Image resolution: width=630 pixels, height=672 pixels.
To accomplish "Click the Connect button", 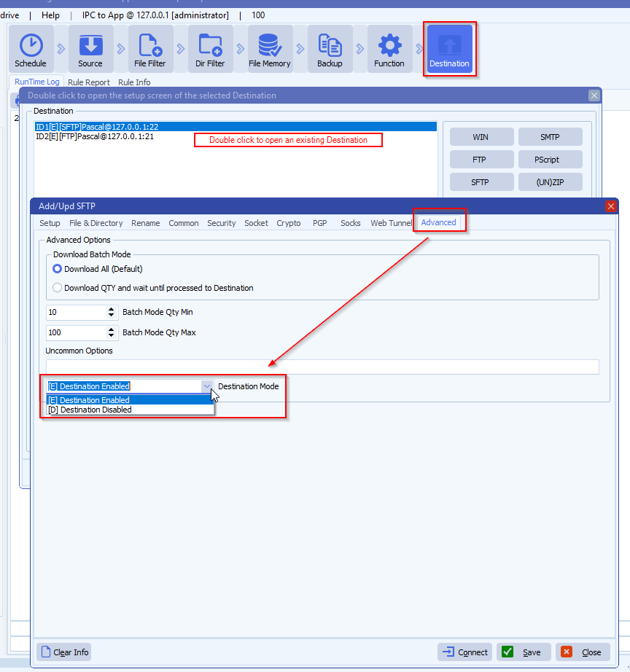I will [x=465, y=652].
